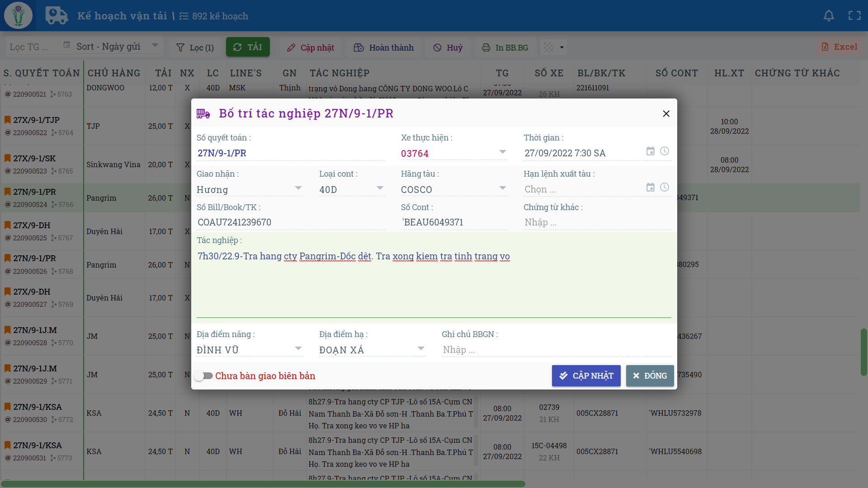The image size is (868, 488).
Task: Expand the Xe thực hiện dropdown
Action: [x=502, y=152]
